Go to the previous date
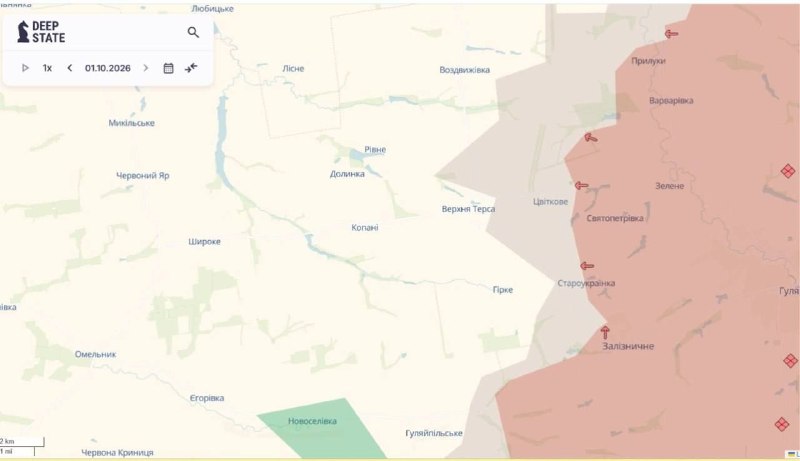800x461 pixels. pyautogui.click(x=70, y=68)
